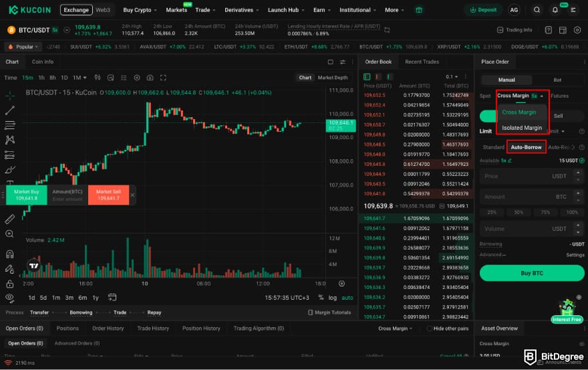Set amount to 50% of balance
588x370 pixels.
(519, 212)
